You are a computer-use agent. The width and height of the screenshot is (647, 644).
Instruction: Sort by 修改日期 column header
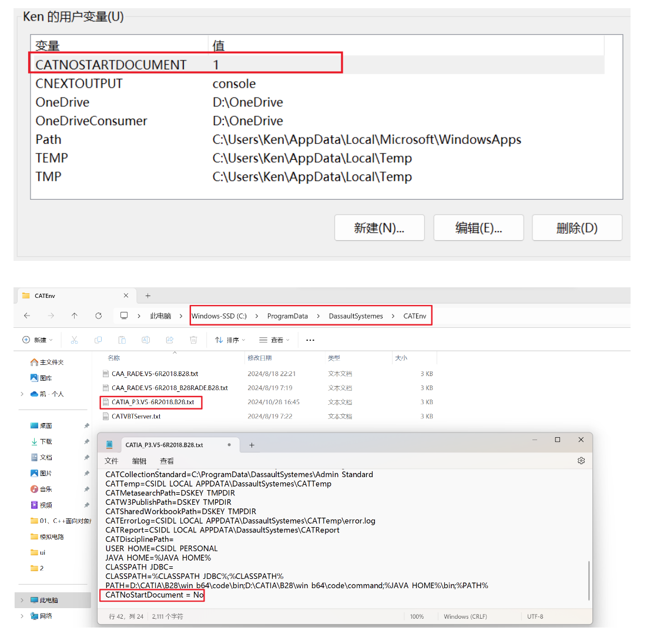point(260,358)
